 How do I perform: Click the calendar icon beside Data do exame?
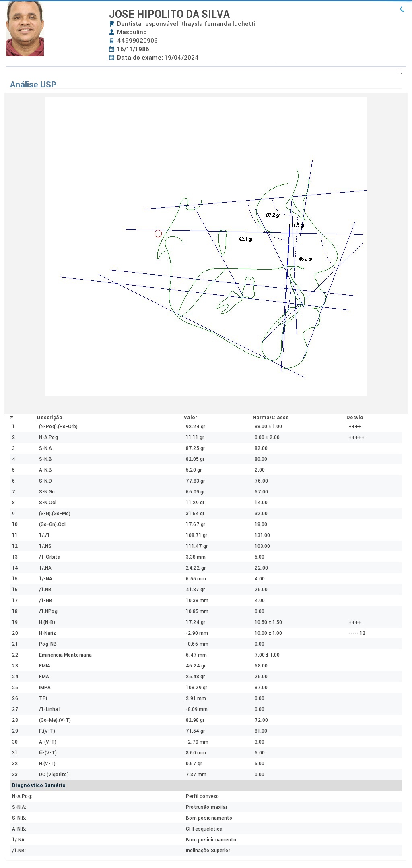point(112,58)
